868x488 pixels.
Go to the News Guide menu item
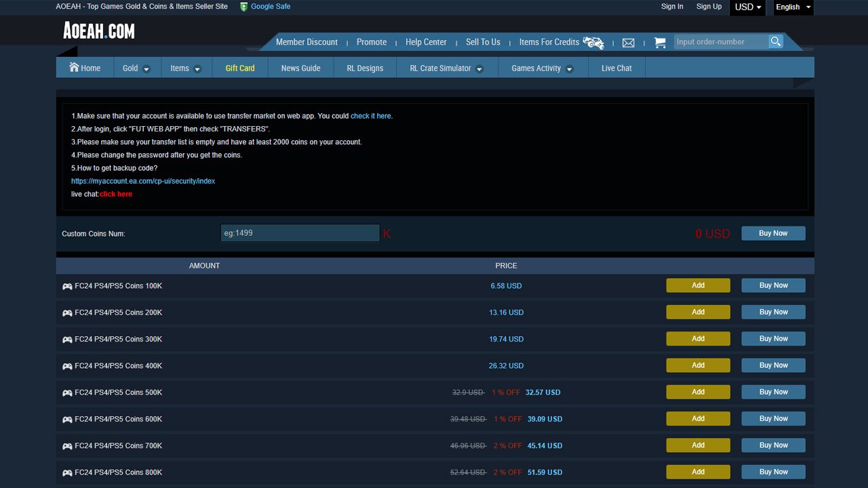pos(300,68)
